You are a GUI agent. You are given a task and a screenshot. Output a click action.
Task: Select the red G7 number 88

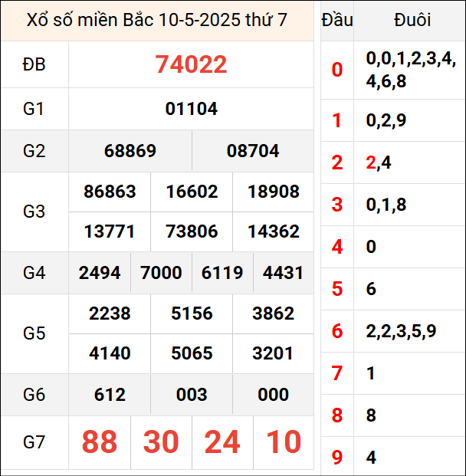point(100,442)
